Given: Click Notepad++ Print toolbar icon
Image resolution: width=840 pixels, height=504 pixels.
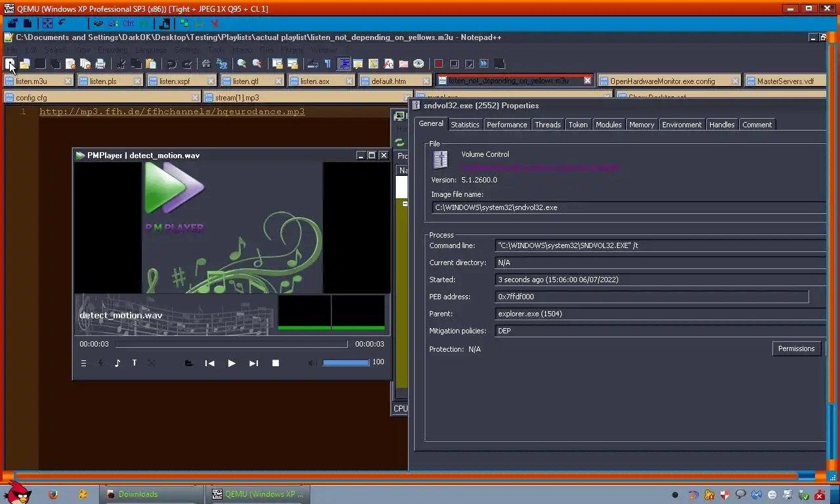Looking at the screenshot, I should click(x=100, y=64).
